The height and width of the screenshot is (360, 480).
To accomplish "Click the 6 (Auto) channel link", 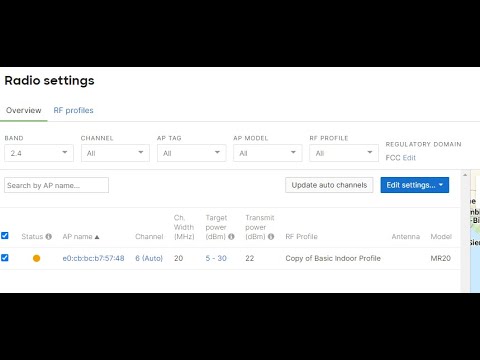I will pyautogui.click(x=149, y=258).
